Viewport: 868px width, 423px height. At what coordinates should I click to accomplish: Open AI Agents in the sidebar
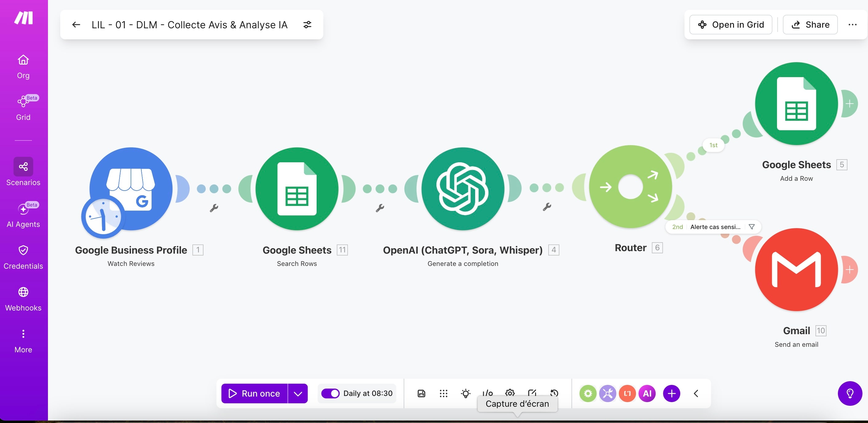pyautogui.click(x=23, y=215)
